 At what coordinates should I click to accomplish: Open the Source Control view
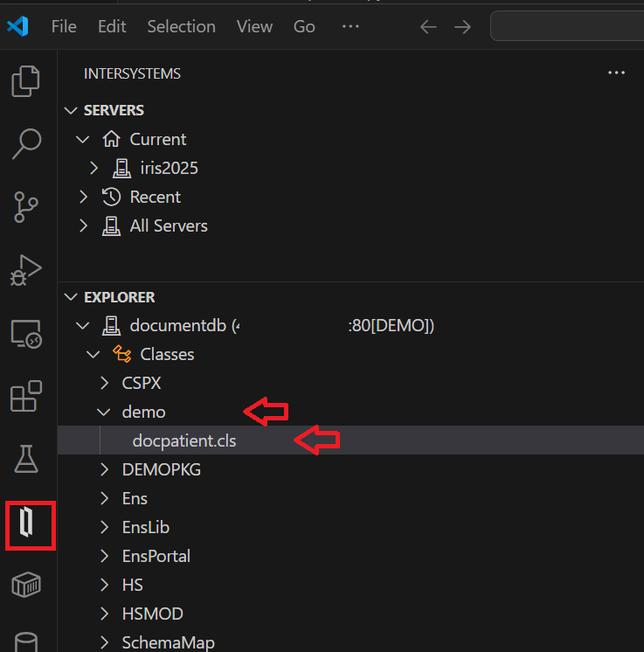coord(25,206)
